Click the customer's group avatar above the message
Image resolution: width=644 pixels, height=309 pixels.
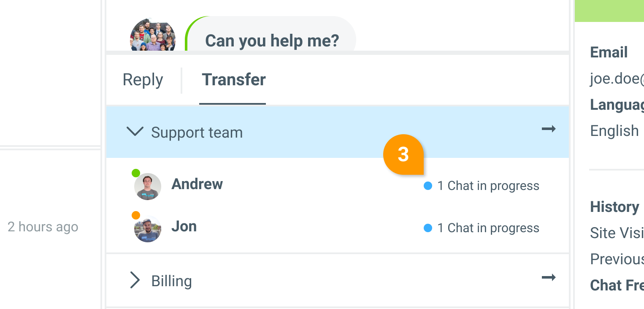(x=152, y=36)
